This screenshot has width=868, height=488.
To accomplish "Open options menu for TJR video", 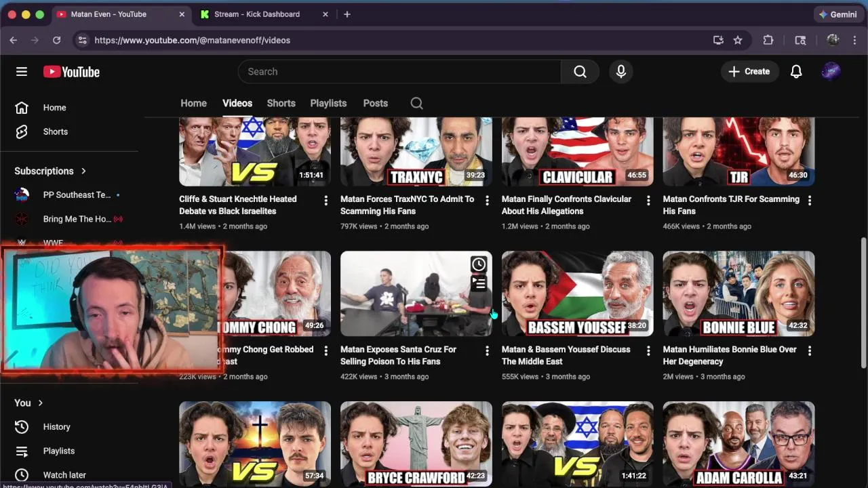I will (x=809, y=201).
